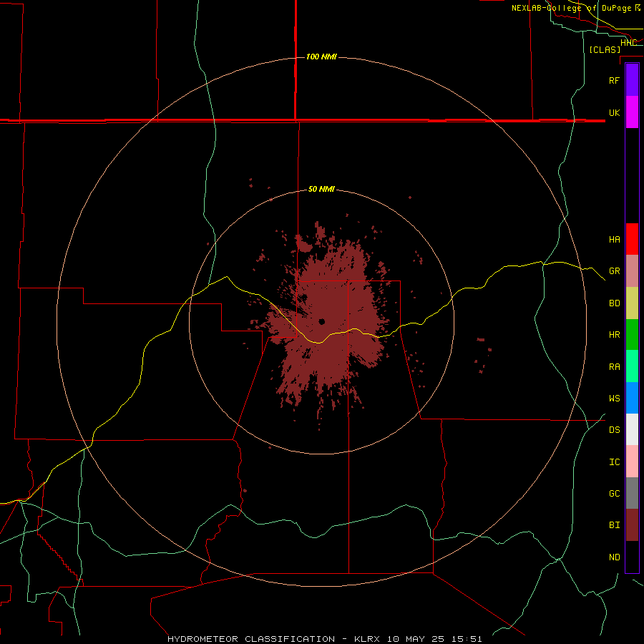
Task: Select the GR pink legend swatch
Action: pos(632,271)
